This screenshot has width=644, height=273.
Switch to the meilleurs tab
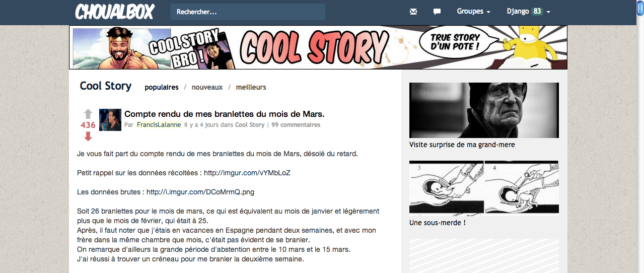[251, 87]
